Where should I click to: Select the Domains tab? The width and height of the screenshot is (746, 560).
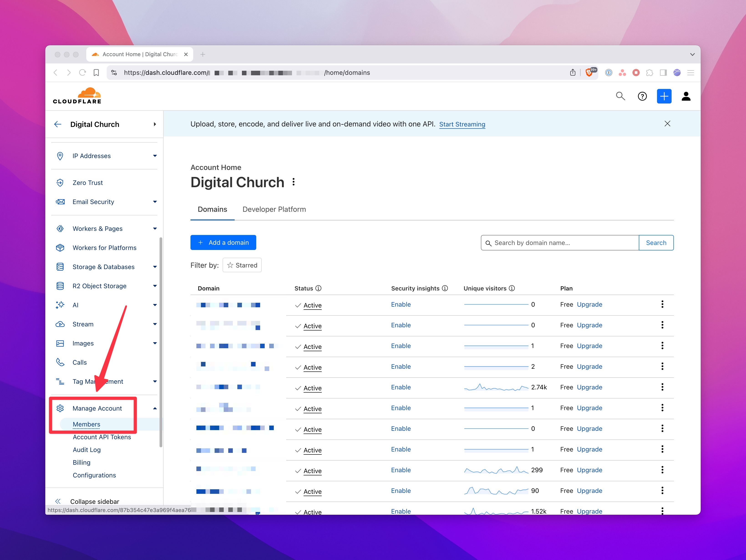pyautogui.click(x=213, y=209)
